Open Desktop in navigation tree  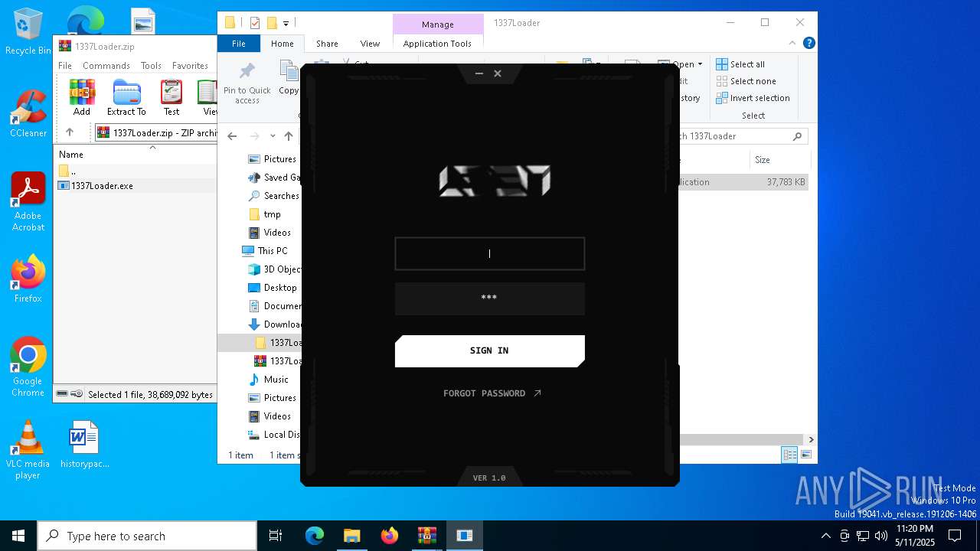[x=273, y=288]
